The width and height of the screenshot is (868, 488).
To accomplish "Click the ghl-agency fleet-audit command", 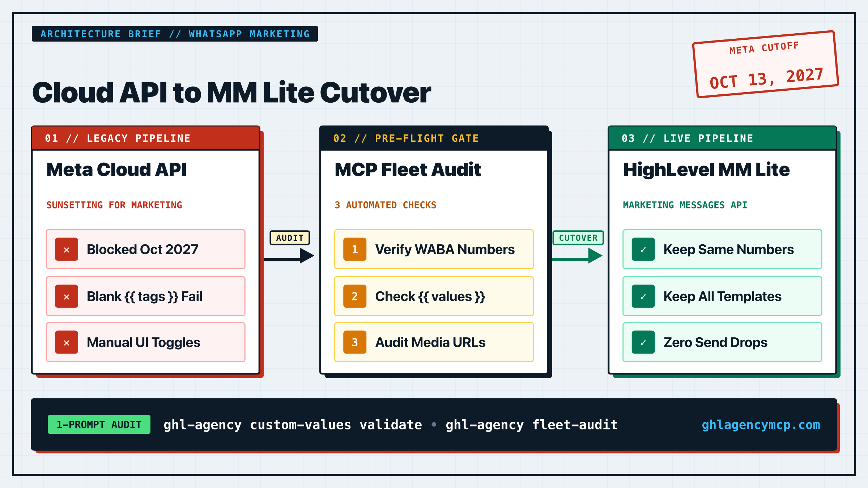I will click(x=532, y=425).
